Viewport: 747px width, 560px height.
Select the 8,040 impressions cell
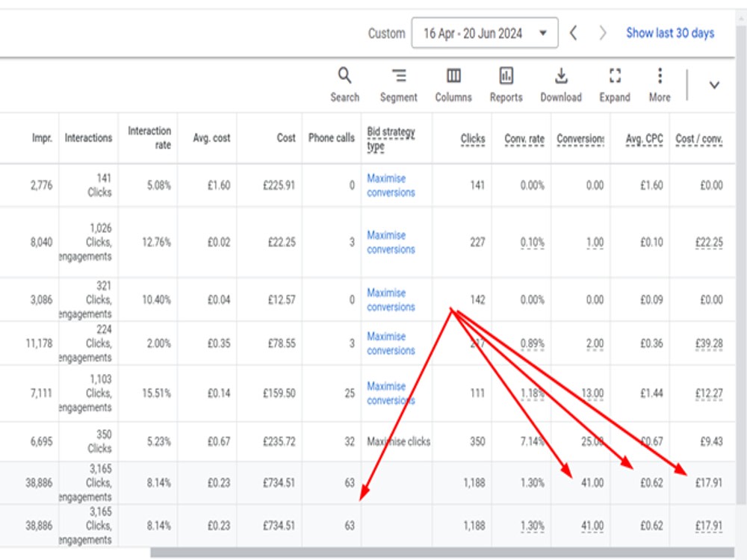[x=41, y=243]
